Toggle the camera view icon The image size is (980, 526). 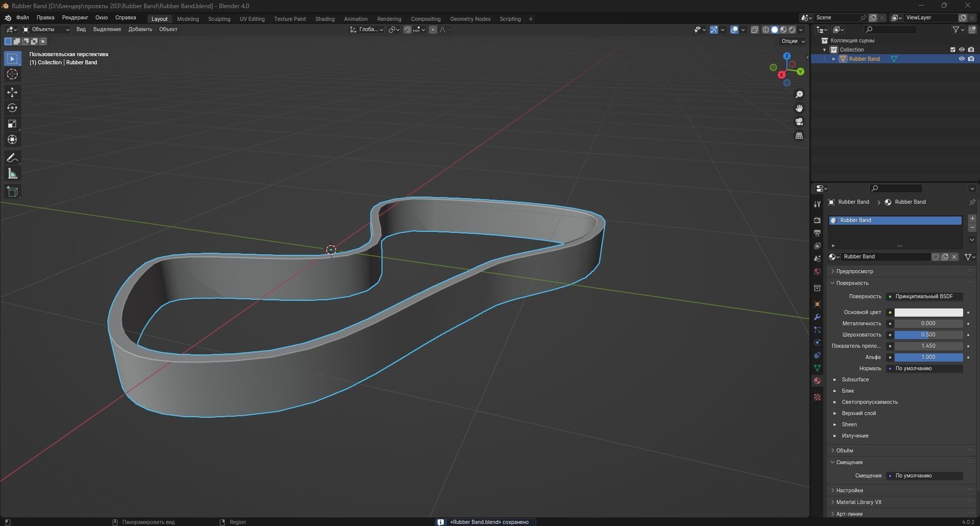799,122
